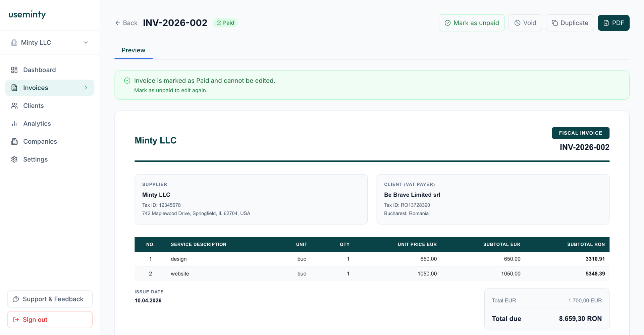Click the Paid status badge

[x=225, y=23]
